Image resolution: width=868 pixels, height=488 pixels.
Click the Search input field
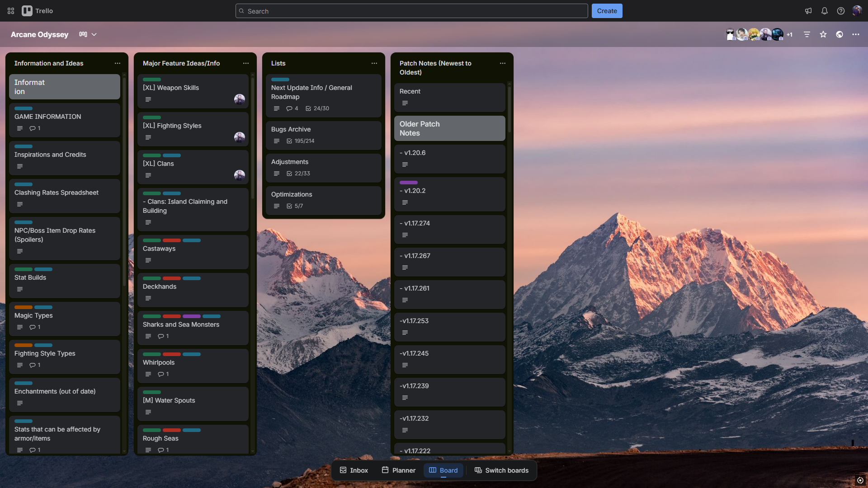pyautogui.click(x=410, y=11)
